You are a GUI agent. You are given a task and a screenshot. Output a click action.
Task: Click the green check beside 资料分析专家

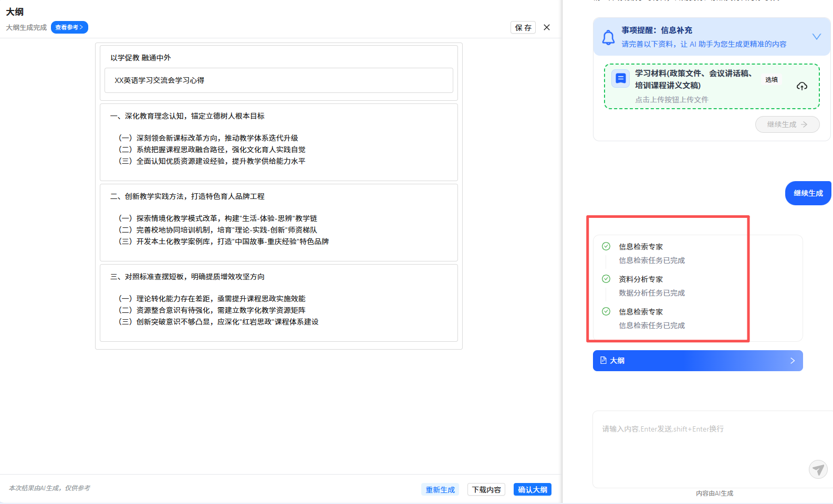click(606, 279)
